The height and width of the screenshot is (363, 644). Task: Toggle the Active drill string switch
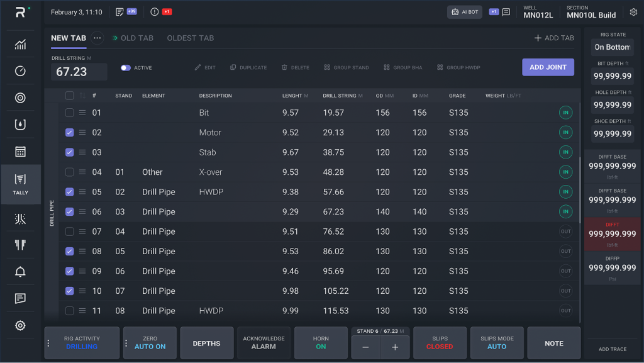pyautogui.click(x=126, y=68)
